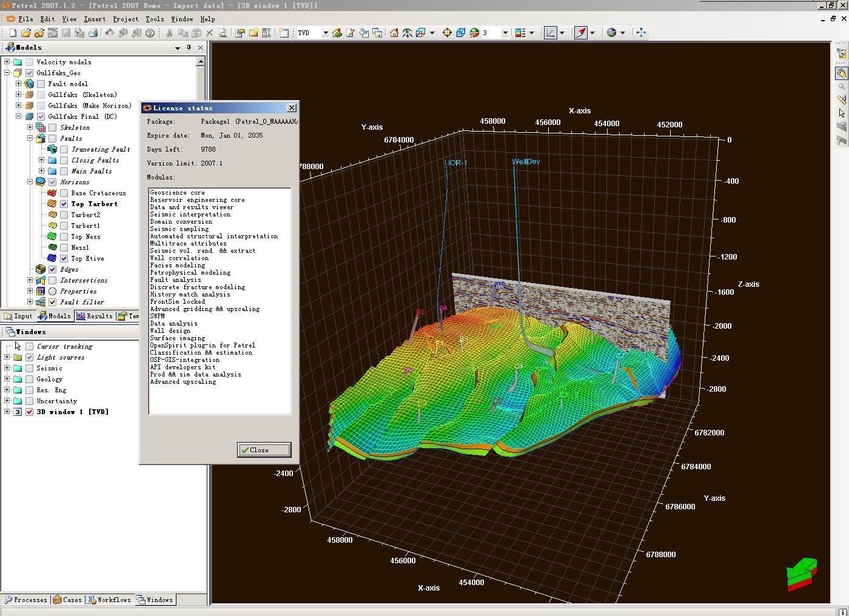Toggle the axis display icon

coord(550,33)
